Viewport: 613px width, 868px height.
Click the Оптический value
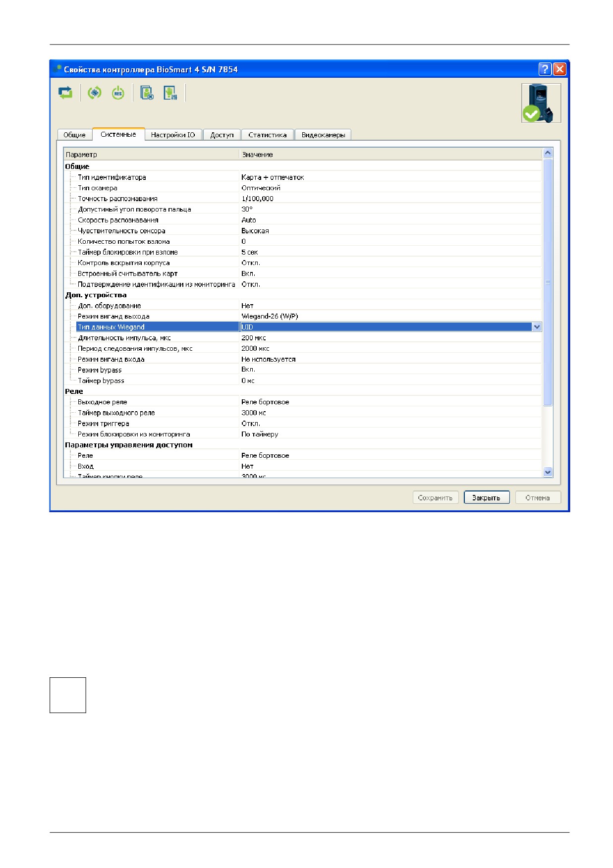tap(261, 188)
